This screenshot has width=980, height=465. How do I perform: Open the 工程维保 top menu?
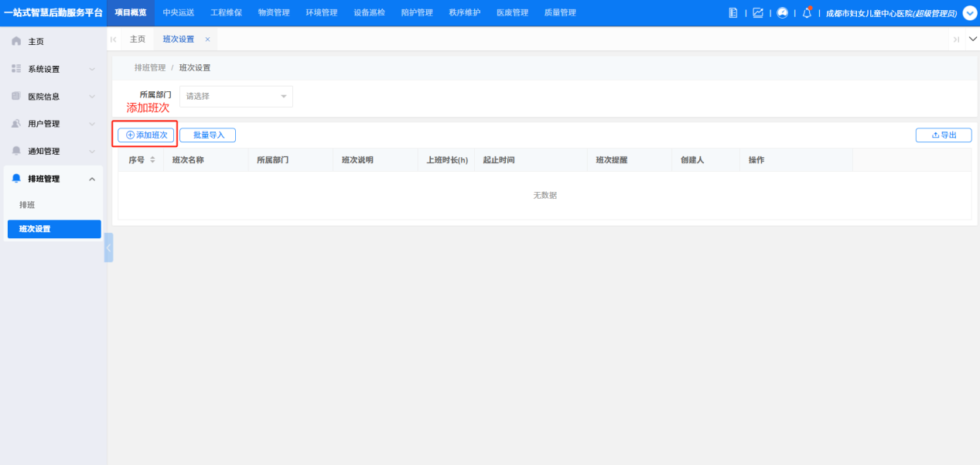point(226,13)
